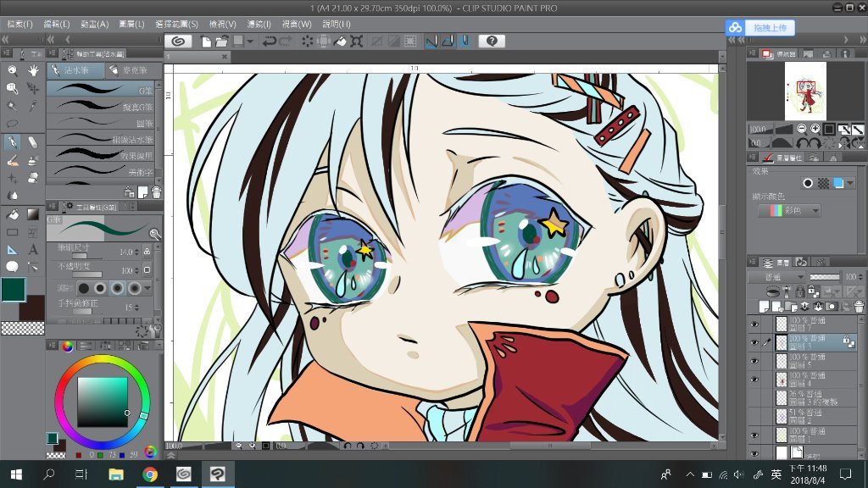
Task: Open CLIP STUDIO from the command bar
Action: point(178,41)
